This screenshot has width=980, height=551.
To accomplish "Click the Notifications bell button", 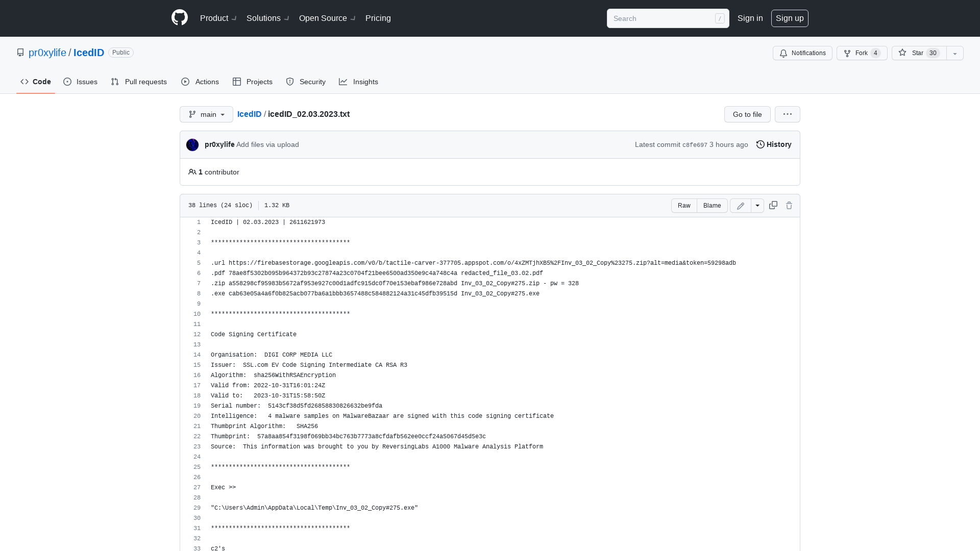I will click(802, 53).
